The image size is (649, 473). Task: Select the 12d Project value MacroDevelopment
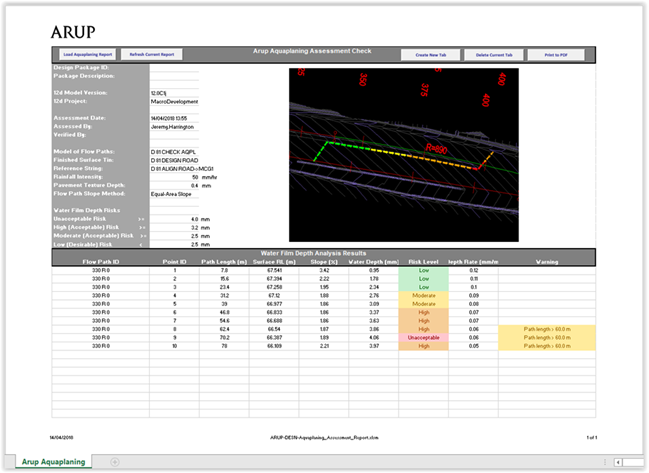[174, 101]
